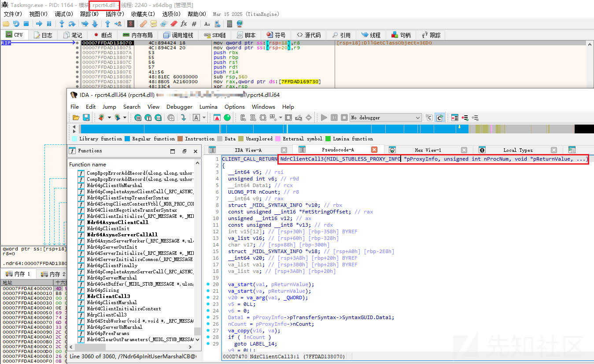Viewport: 594px width, 364px height.
Task: Click the x64dbg stop debugging square icon
Action: point(26,24)
